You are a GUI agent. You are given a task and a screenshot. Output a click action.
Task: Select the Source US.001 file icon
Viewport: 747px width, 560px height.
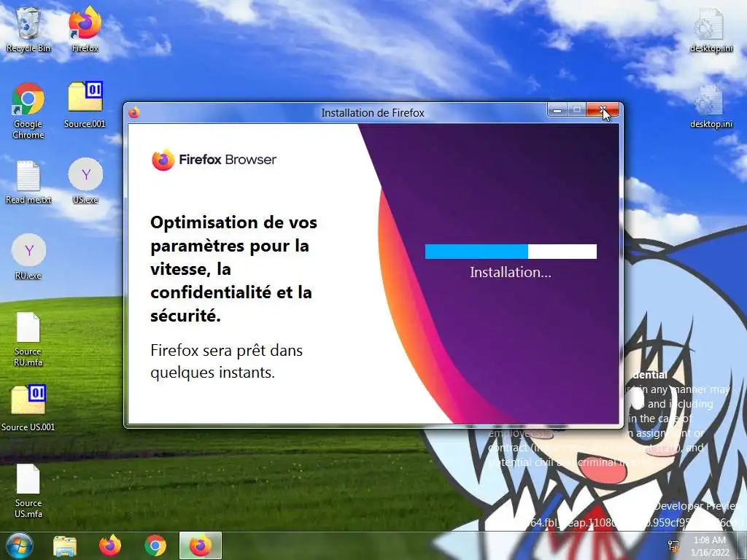[28, 408]
